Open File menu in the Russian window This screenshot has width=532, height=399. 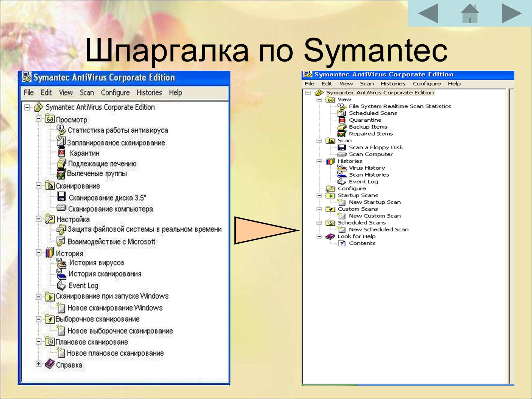29,92
